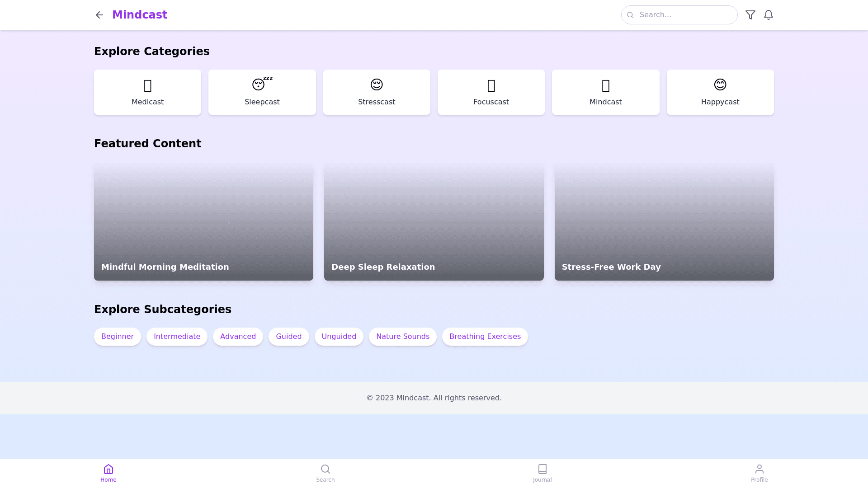Select the Beginner subcategory chip
Image resolution: width=868 pixels, height=488 pixels.
coord(117,337)
